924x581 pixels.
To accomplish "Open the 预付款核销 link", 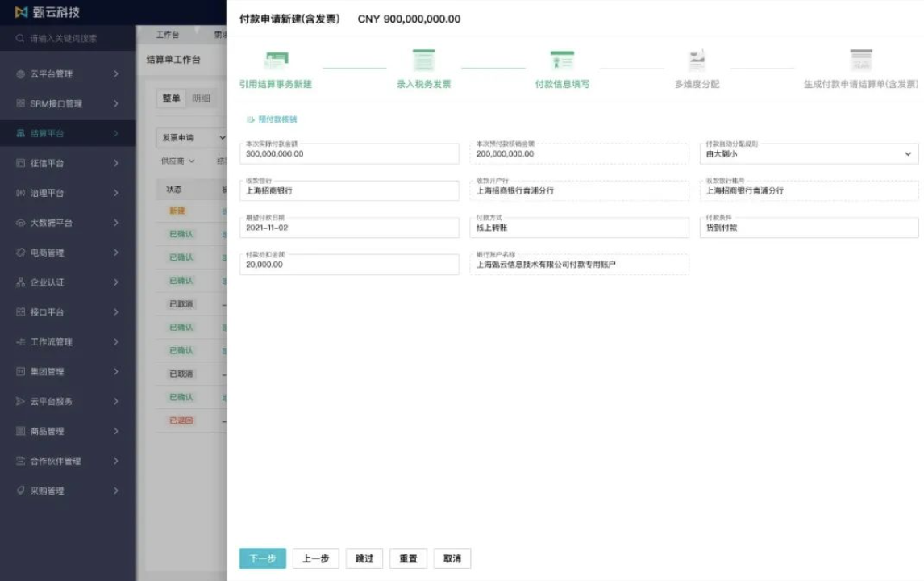I will (273, 119).
